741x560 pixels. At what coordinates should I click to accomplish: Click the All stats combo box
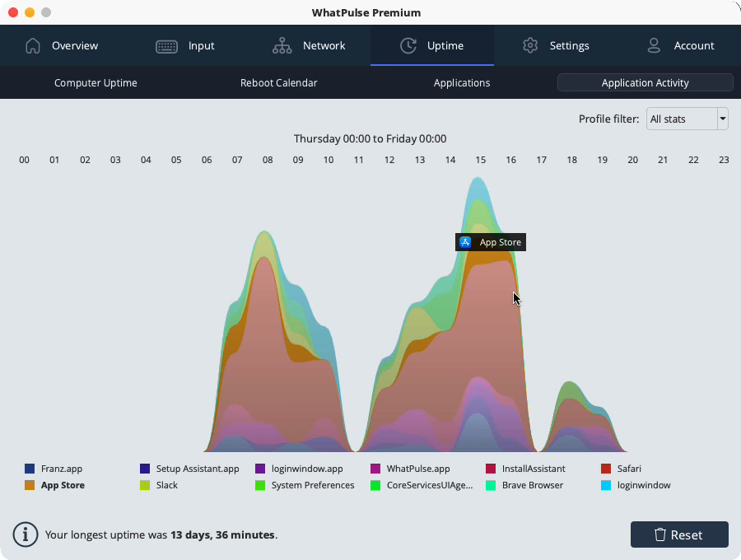click(x=687, y=119)
